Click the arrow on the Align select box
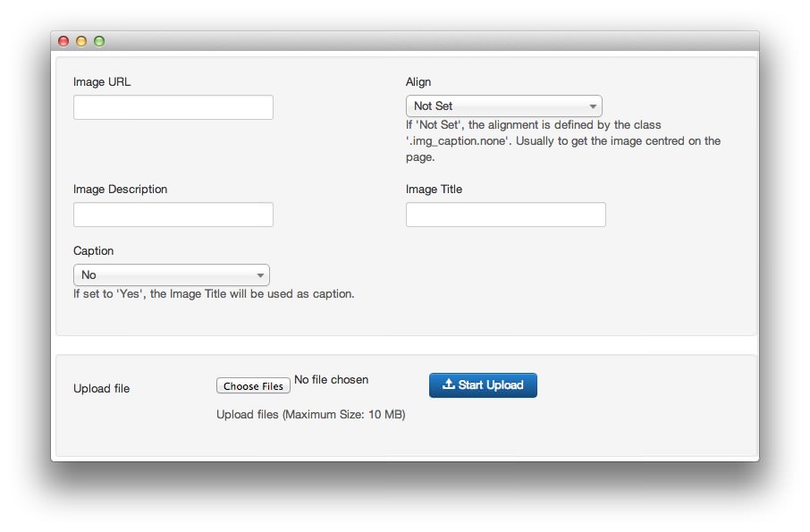 point(593,106)
